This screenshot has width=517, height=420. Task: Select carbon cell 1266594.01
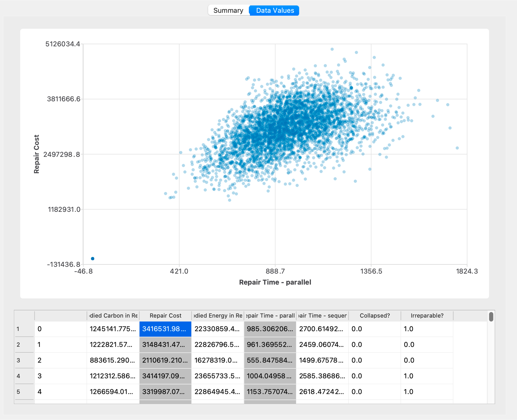click(113, 392)
